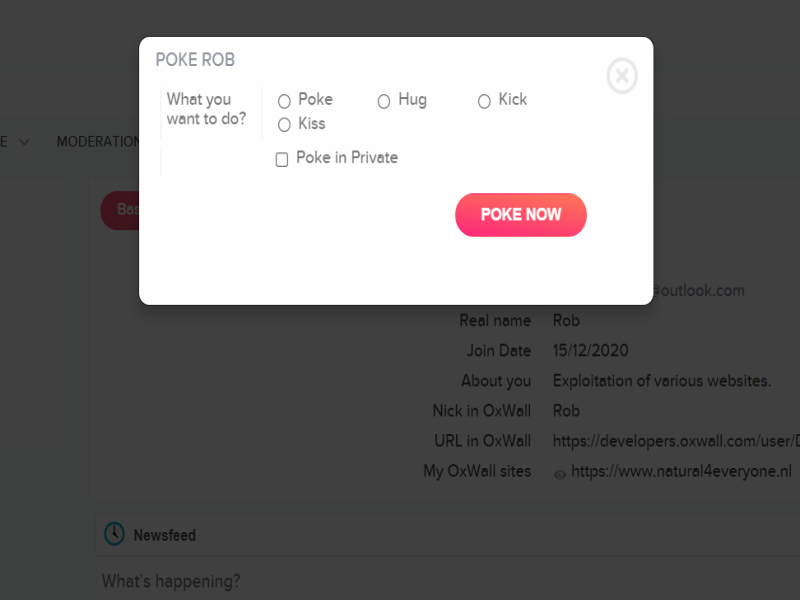800x600 pixels.
Task: Expand the dropdown chevron left of Moderation
Action: point(24,142)
